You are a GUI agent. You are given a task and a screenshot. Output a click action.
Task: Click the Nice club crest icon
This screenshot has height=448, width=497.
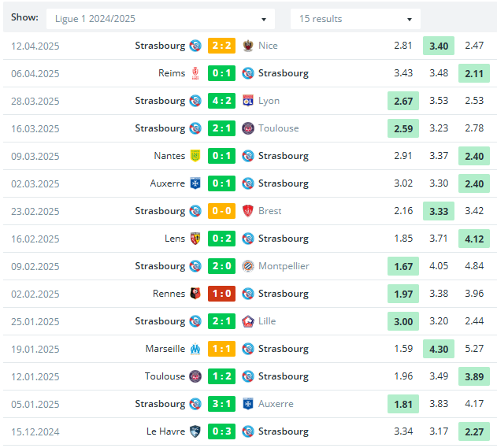pos(248,46)
